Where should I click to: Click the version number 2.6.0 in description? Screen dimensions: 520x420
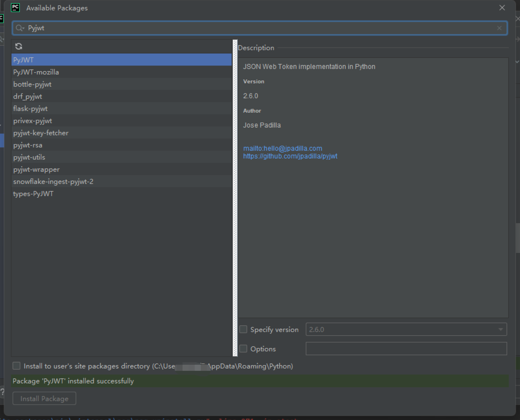coord(251,96)
